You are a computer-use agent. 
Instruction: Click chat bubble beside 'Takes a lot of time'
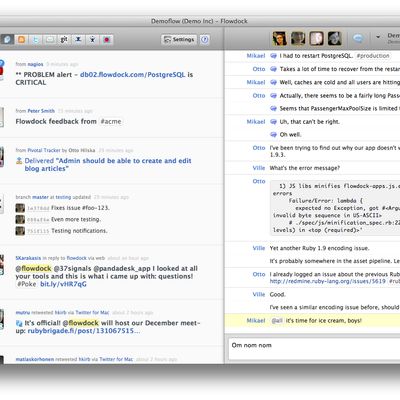pyautogui.click(x=273, y=69)
